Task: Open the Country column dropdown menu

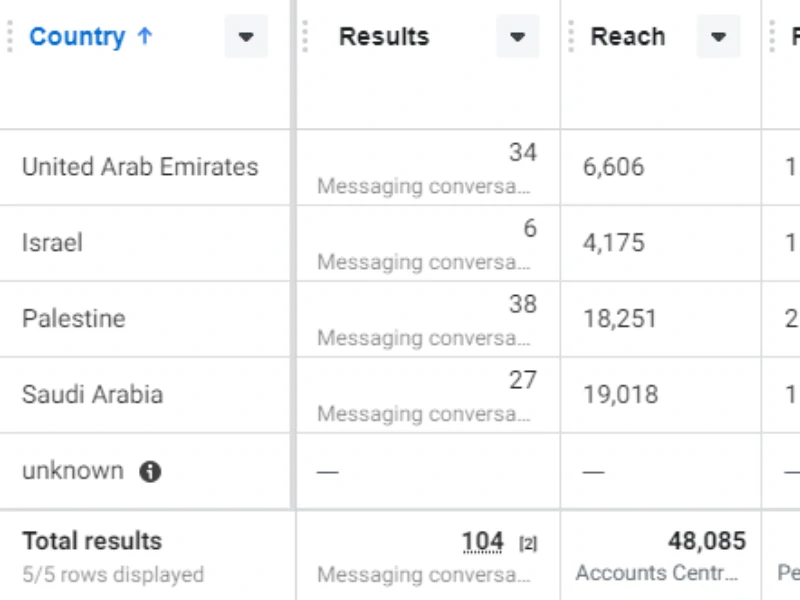Action: click(246, 36)
